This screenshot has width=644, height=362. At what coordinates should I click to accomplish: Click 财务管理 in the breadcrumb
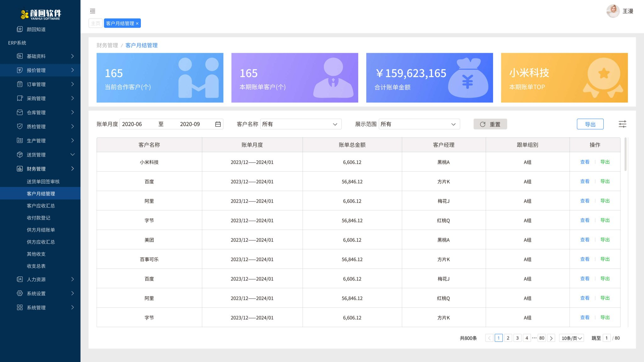click(107, 45)
